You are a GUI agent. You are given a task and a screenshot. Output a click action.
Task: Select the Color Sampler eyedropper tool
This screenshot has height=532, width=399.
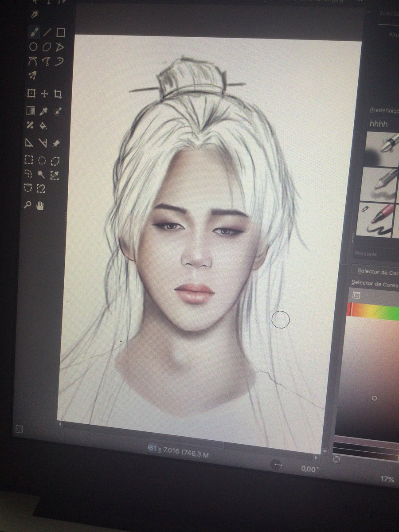[x=44, y=111]
